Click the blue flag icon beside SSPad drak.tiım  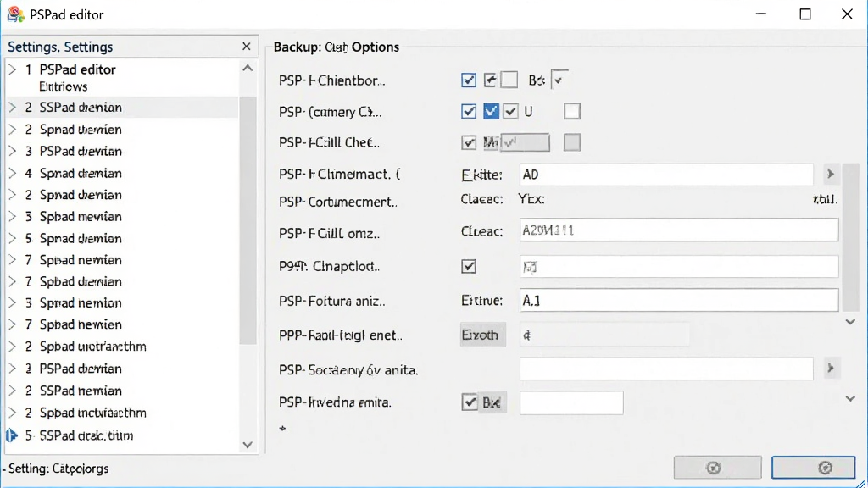tap(12, 435)
